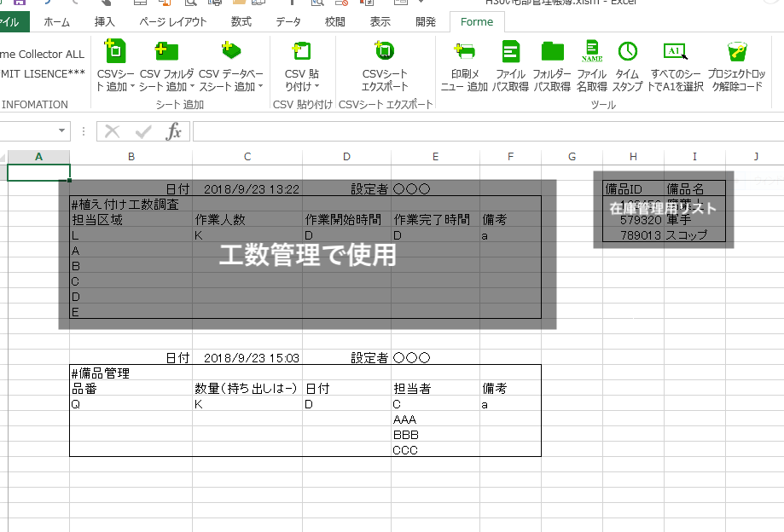This screenshot has height=532, width=784.
Task: Click the CSV sheet export icon
Action: (385, 50)
